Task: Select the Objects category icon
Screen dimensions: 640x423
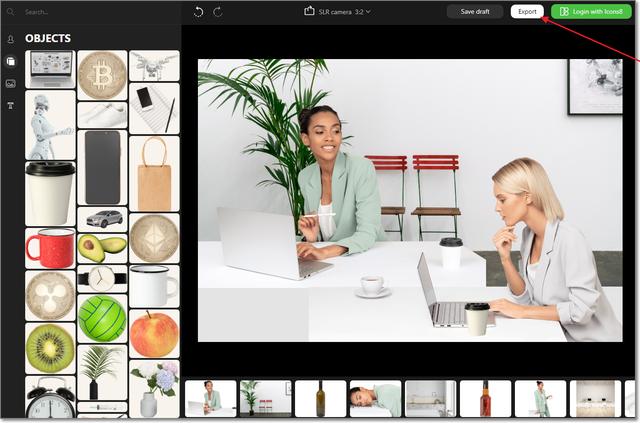Action: 10,61
